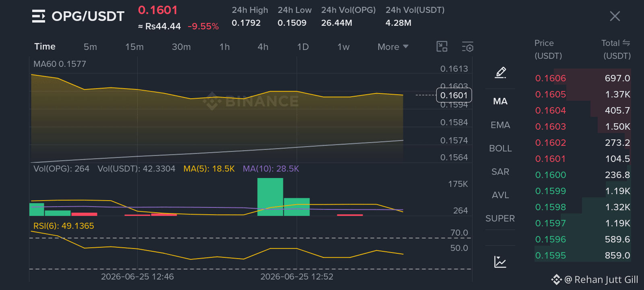Click ask price 0.1601 in order book
This screenshot has width=644, height=290.
(550, 159)
